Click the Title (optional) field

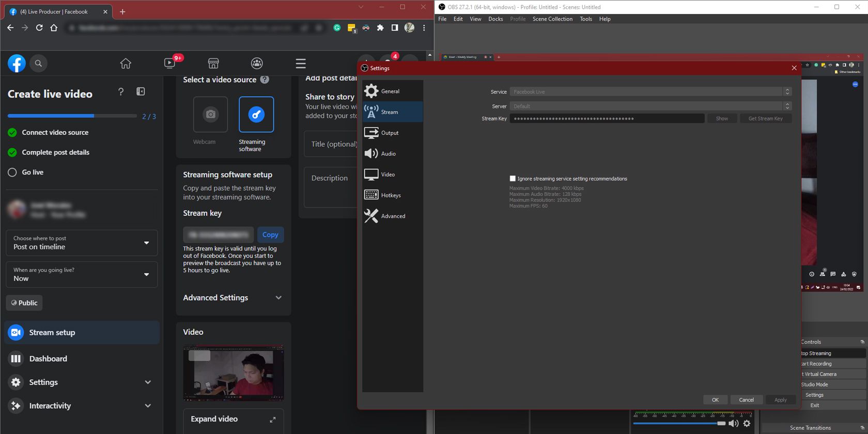pos(331,144)
